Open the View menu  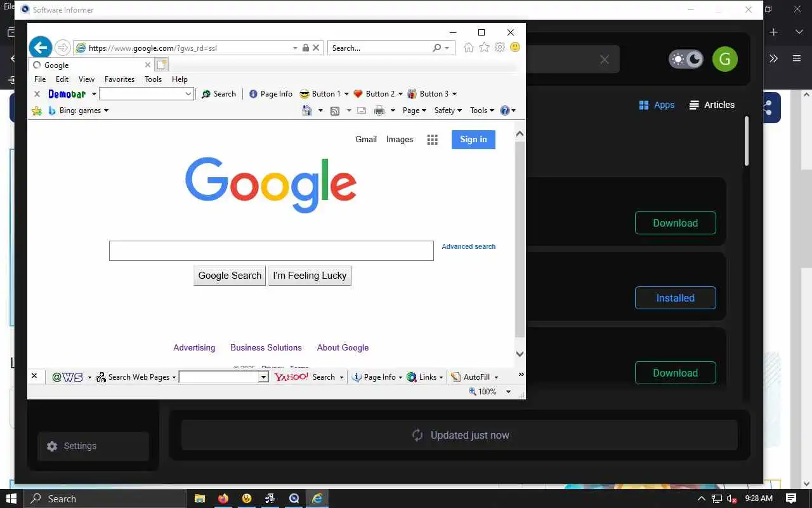[x=86, y=79]
